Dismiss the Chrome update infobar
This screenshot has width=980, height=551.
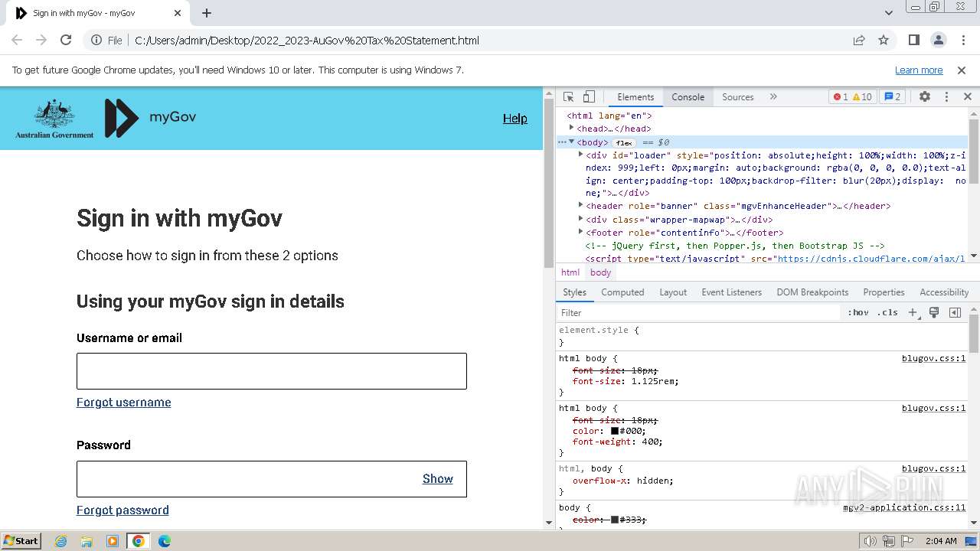click(962, 70)
